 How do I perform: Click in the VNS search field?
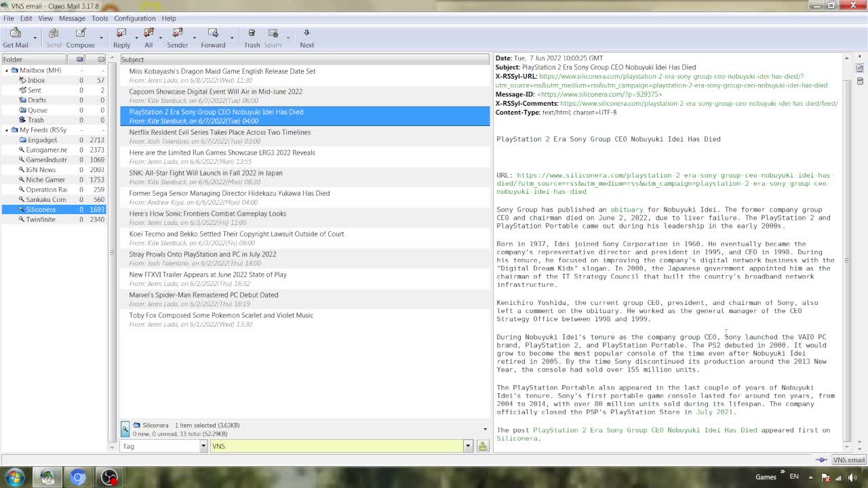click(336, 446)
